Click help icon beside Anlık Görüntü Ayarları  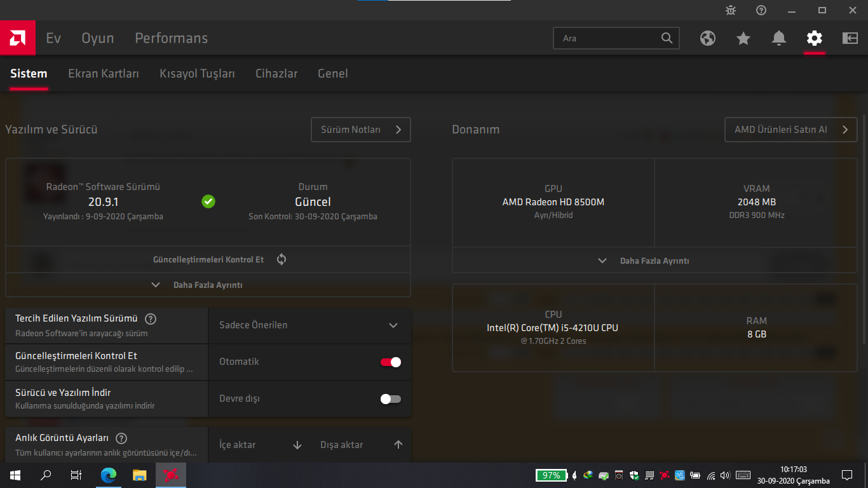pos(121,438)
